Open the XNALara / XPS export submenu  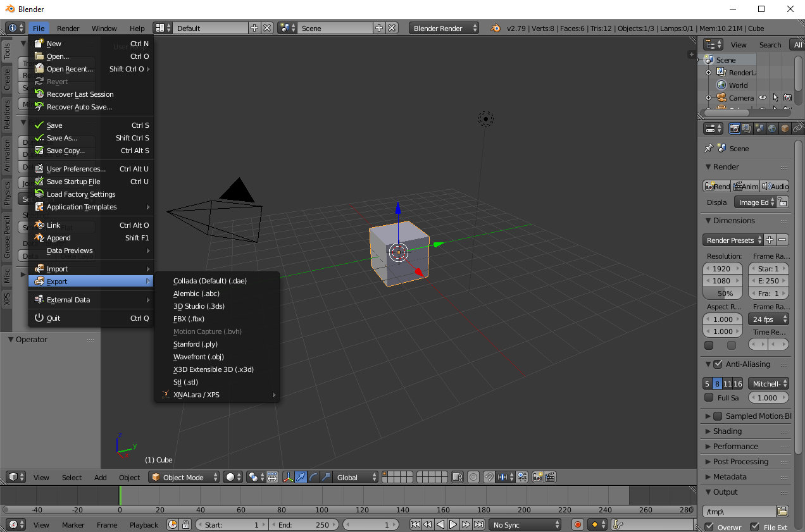click(x=217, y=395)
